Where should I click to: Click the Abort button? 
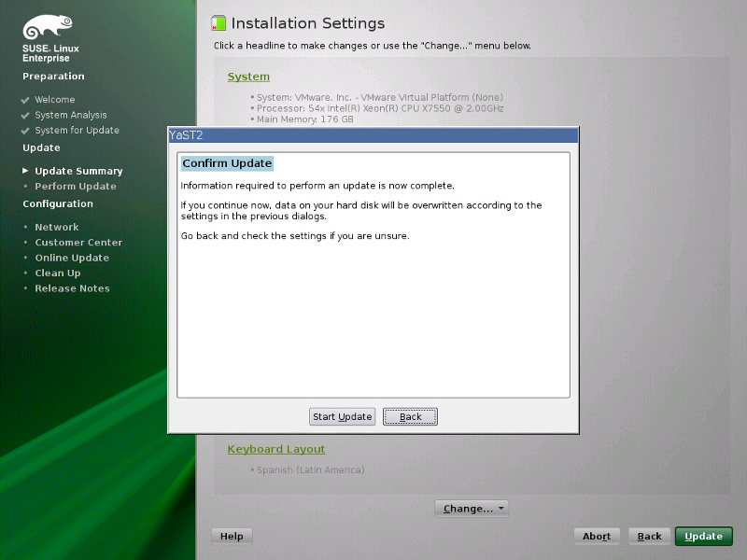(597, 536)
